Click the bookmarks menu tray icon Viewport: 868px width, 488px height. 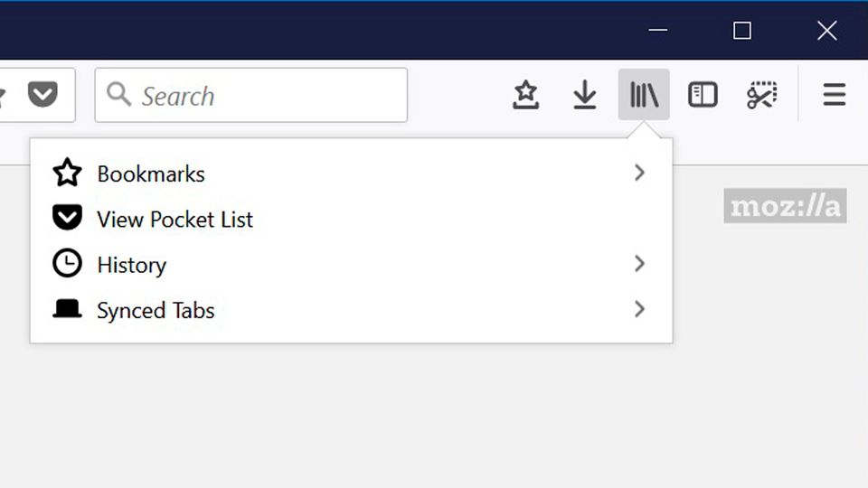[525, 95]
